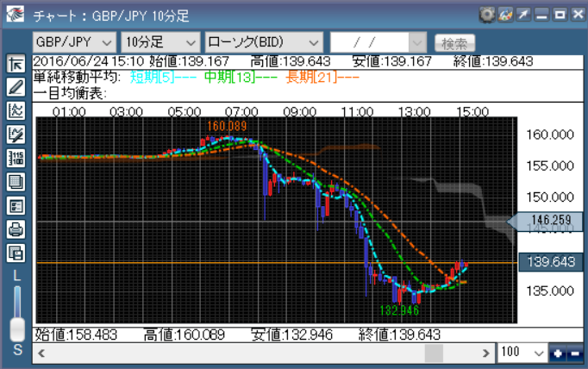Click the printer icon in sidebar
The image size is (588, 369).
[x=16, y=229]
